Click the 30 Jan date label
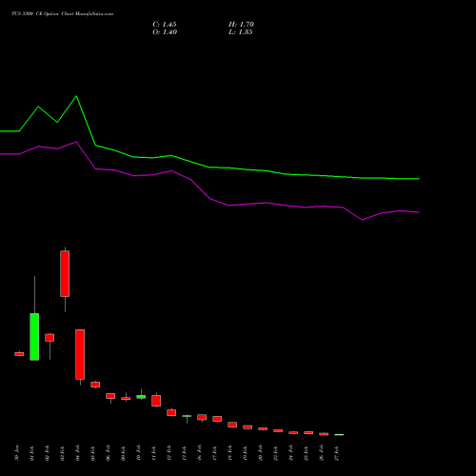 (17, 453)
